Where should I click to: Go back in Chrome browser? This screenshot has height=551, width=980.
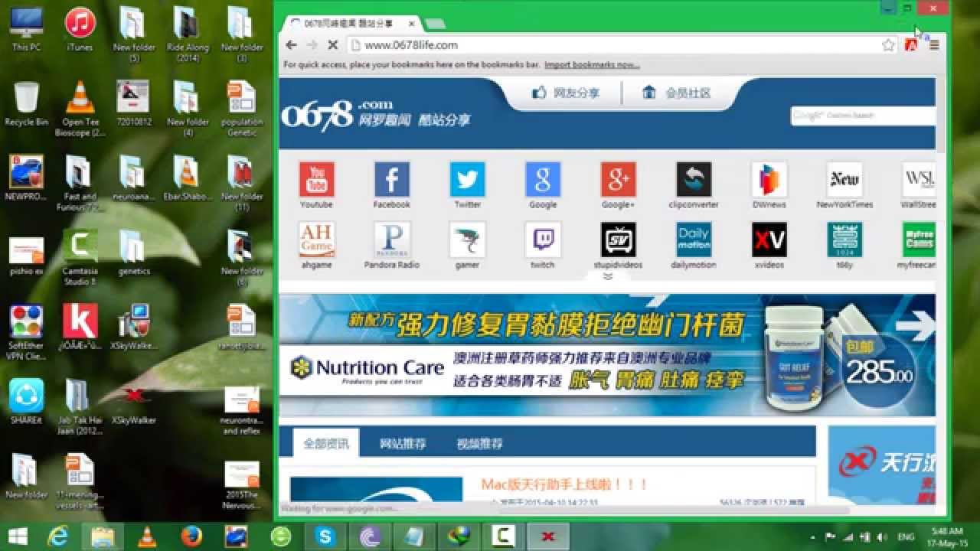tap(291, 45)
